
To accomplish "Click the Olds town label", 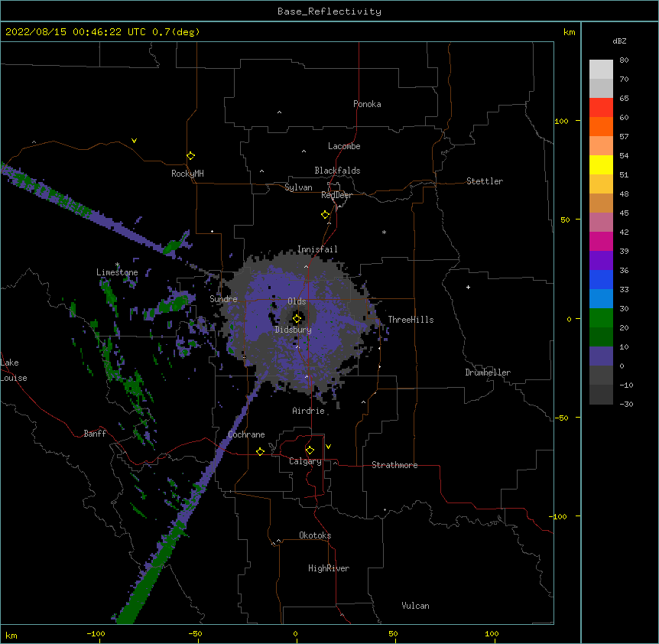I will point(297,301).
